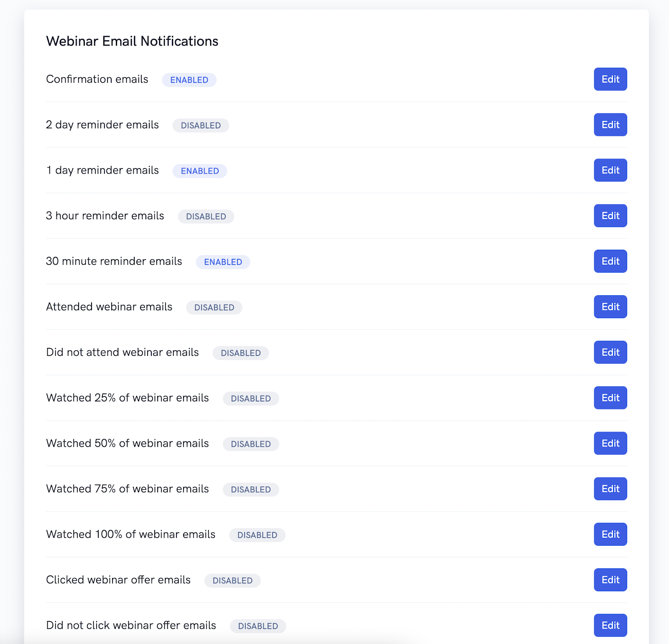Screen dimensions: 669x644
Task: Select Watched 25% of webinar emails label
Action: (128, 398)
